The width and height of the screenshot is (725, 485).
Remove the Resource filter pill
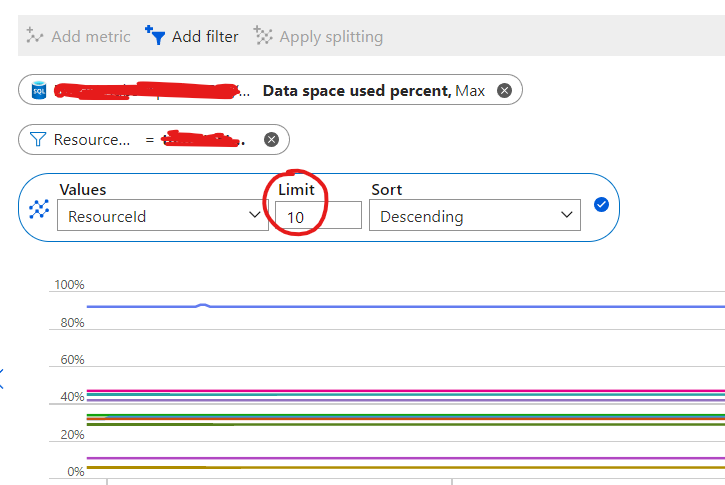(x=270, y=139)
